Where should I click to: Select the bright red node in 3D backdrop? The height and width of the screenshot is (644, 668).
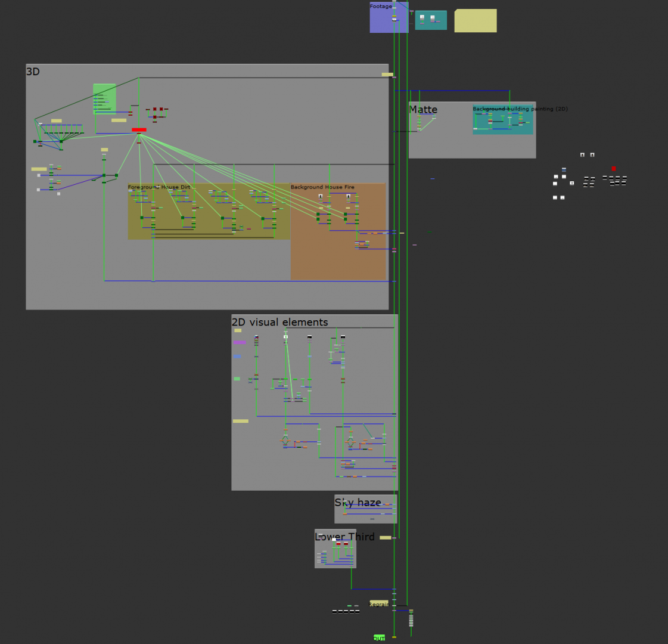(x=139, y=129)
